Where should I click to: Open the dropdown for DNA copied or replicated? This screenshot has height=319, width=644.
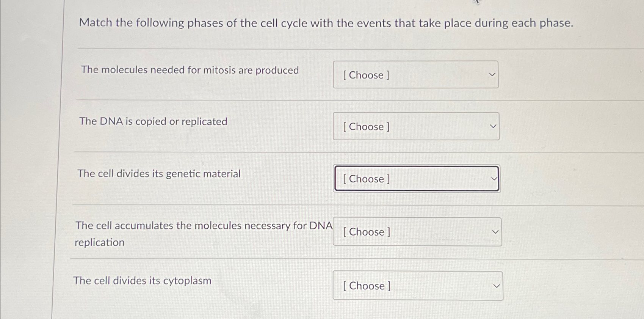click(415, 126)
